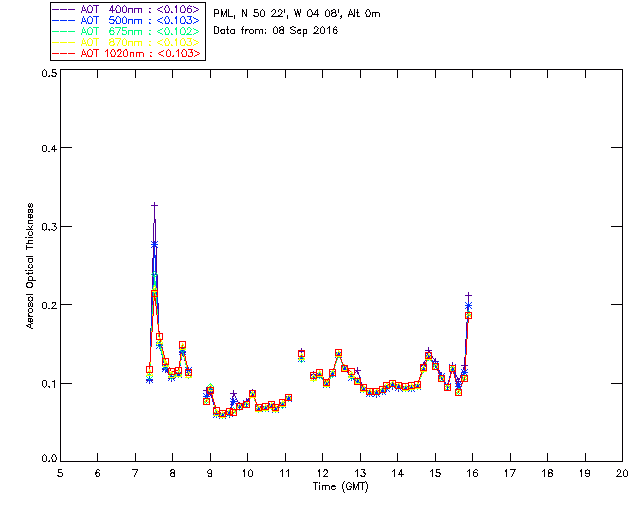Click the x-axis tick label 9
Screen dimensions: 640x512
click(210, 473)
